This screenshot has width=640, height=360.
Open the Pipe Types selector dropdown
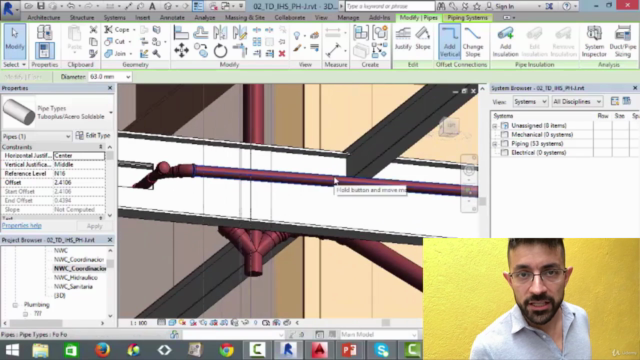tap(111, 113)
